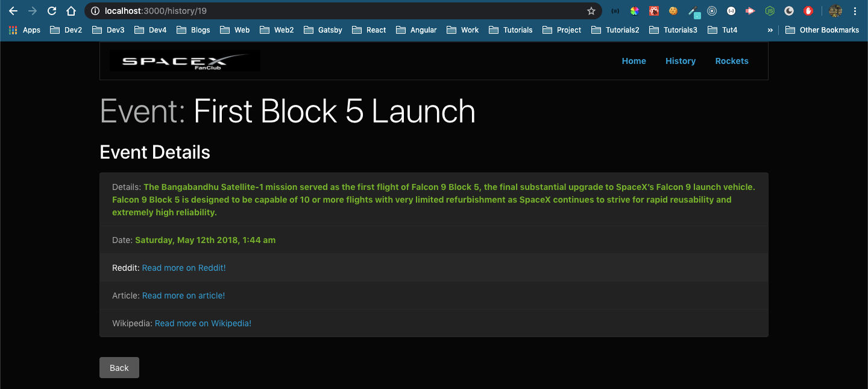Screen dimensions: 868x389
Task: Follow the Read more on article link
Action: pyautogui.click(x=183, y=296)
